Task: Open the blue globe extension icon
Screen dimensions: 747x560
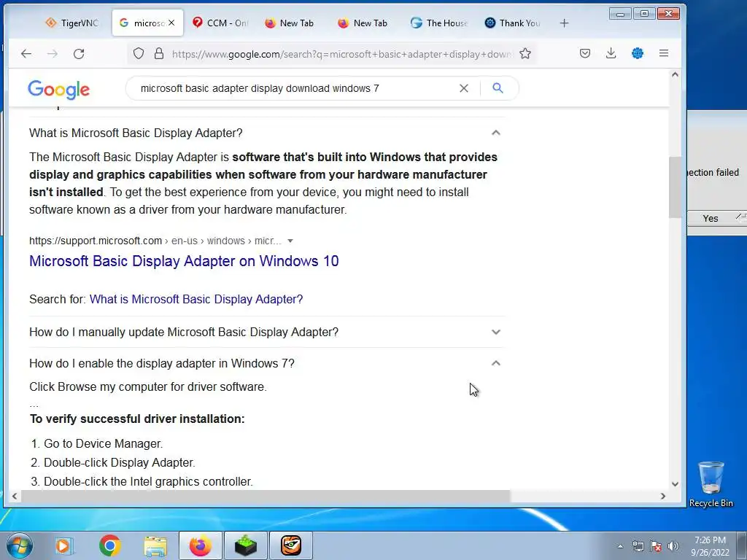Action: [x=638, y=53]
